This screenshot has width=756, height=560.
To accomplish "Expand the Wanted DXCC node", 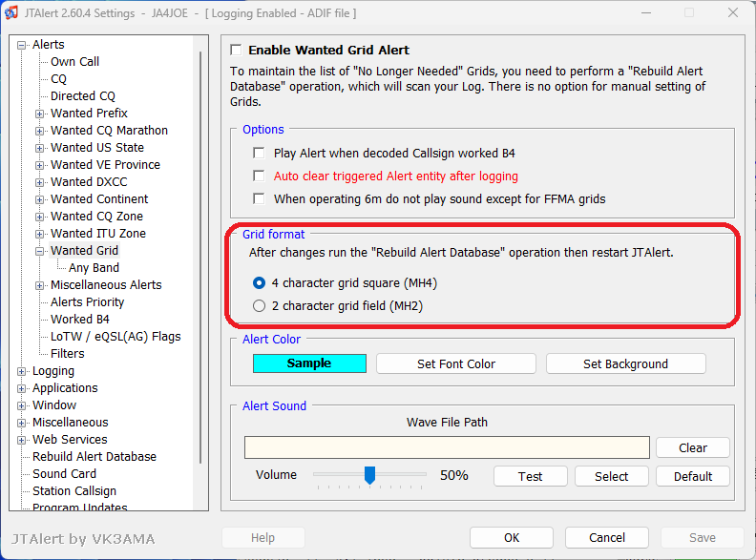I will [x=39, y=182].
